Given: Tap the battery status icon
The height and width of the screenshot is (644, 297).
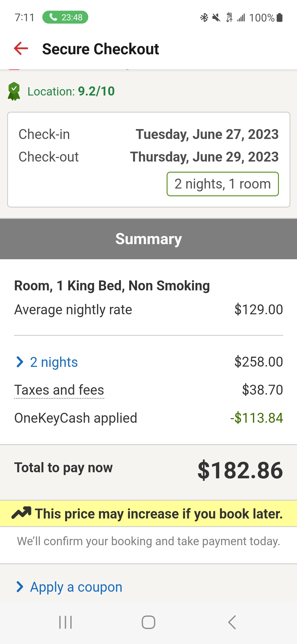Looking at the screenshot, I should click(x=280, y=18).
